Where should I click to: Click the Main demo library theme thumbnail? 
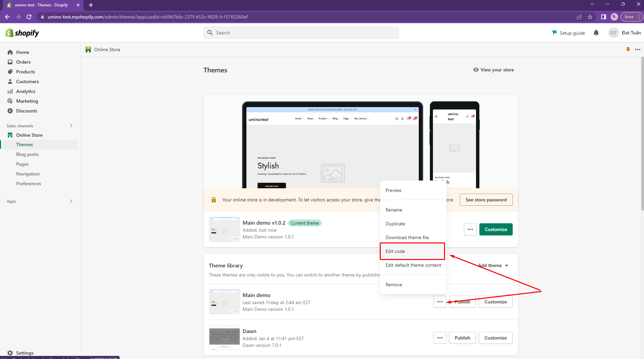pos(225,302)
